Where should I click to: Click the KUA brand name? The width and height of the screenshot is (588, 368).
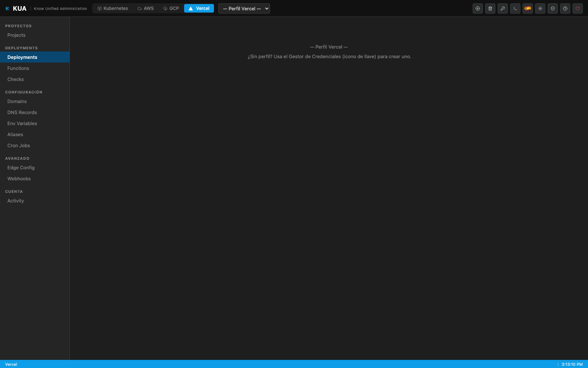(x=19, y=8)
